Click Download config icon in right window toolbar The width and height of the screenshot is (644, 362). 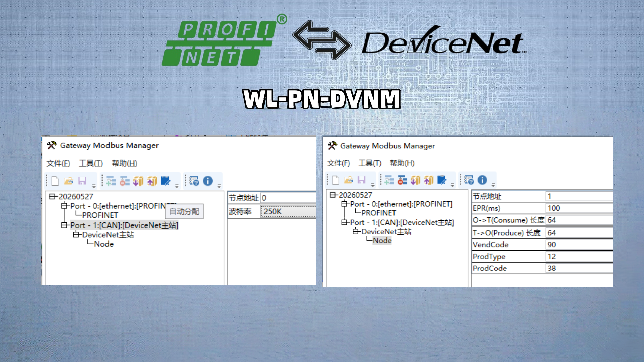pyautogui.click(x=416, y=180)
